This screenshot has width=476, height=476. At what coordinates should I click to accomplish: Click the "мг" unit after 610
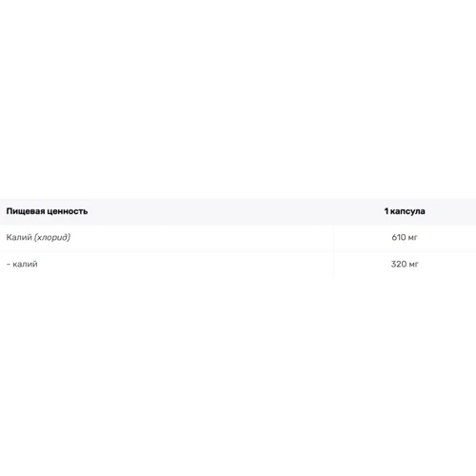coord(413,238)
